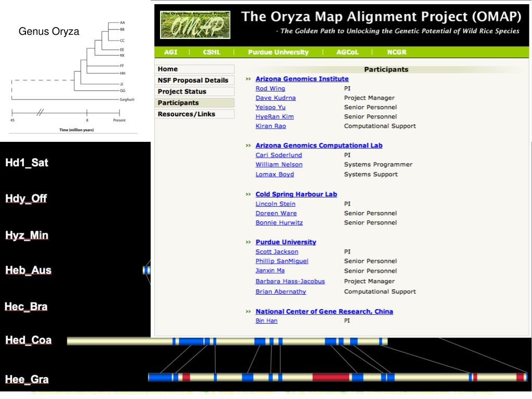The image size is (532, 399).
Task: Click the Genus Oryza title text
Action: coord(49,32)
